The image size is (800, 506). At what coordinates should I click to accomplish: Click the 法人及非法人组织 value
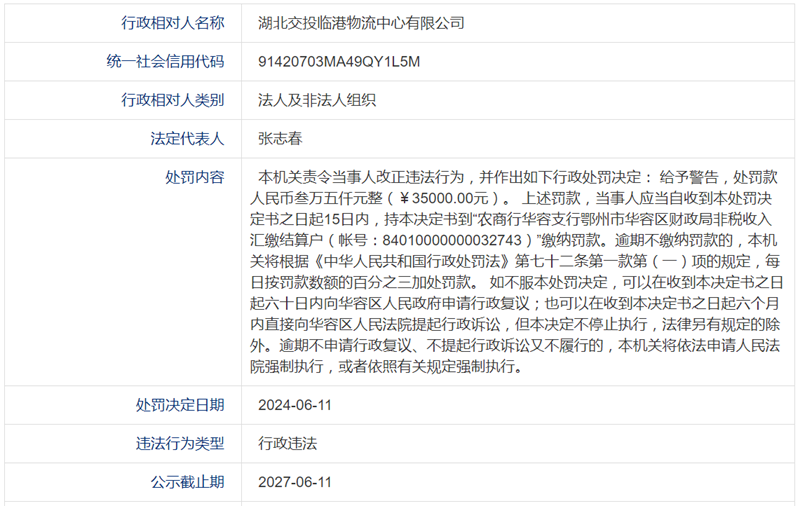[x=316, y=100]
